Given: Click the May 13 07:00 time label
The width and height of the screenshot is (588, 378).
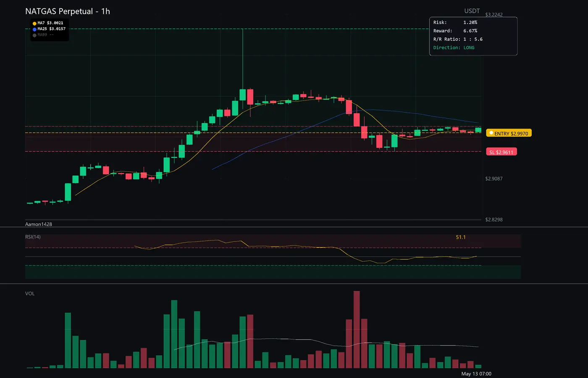Looking at the screenshot, I should click(x=476, y=374).
